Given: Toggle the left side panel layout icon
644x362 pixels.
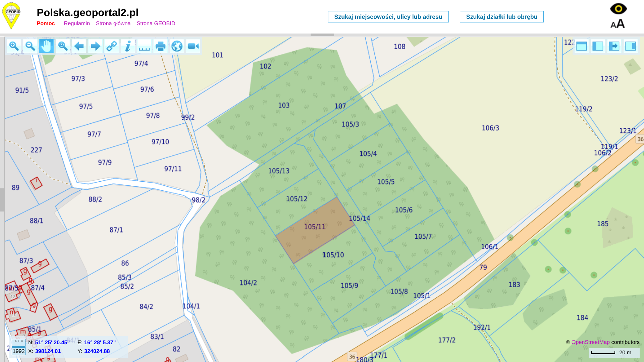Looking at the screenshot, I should (598, 46).
